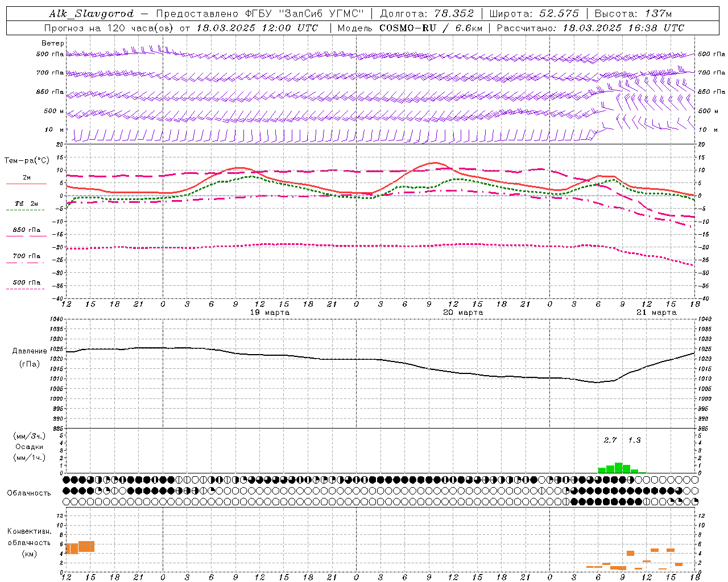728x582 pixels.
Task: Click the station name Alk_Slavgorod
Action: pyautogui.click(x=91, y=14)
